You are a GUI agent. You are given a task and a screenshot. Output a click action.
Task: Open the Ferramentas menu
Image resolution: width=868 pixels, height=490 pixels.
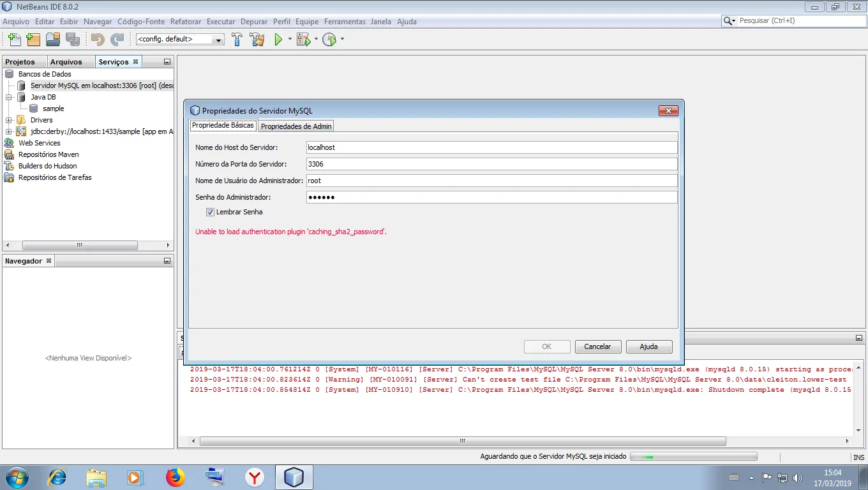coord(345,22)
